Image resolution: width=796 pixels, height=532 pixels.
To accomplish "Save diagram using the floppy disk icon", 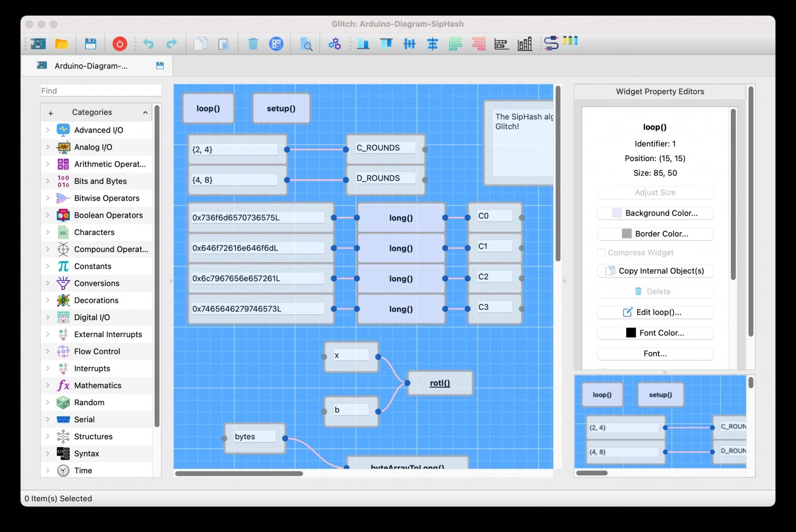I will 90,44.
